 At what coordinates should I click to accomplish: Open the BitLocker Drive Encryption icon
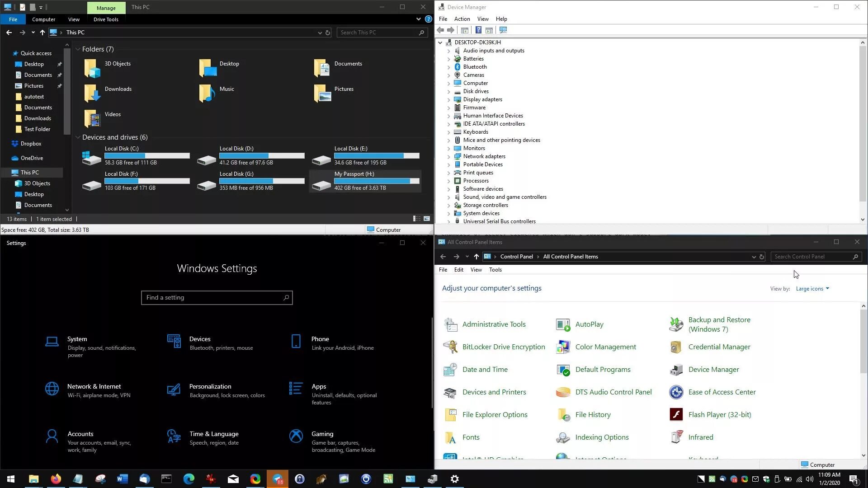(x=450, y=347)
